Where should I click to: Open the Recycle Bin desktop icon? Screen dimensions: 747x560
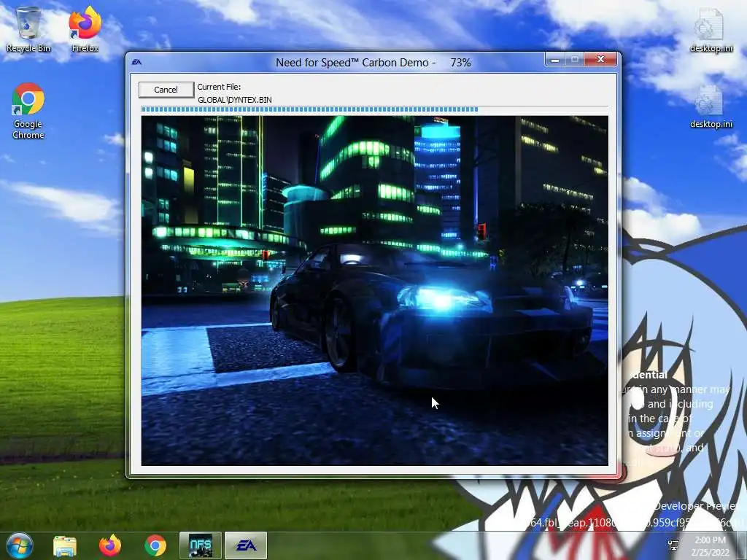(28, 29)
